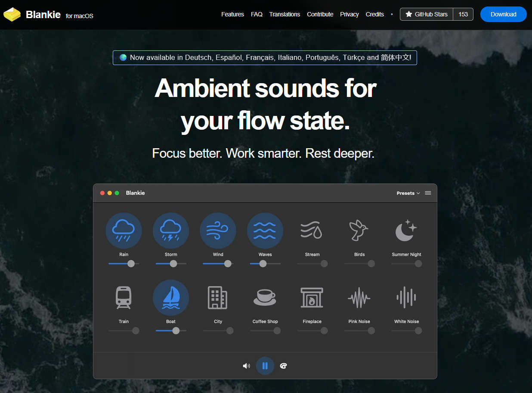Click the star icon in GitHub Stars

(409, 14)
